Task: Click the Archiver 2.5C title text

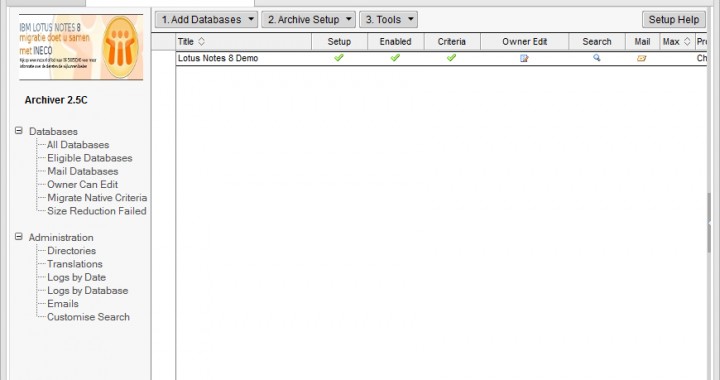Action: click(56, 101)
